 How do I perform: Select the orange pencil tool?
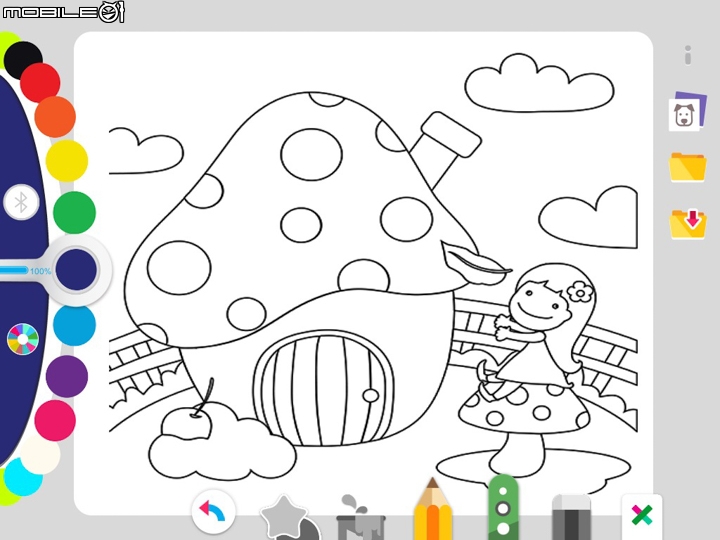432,510
